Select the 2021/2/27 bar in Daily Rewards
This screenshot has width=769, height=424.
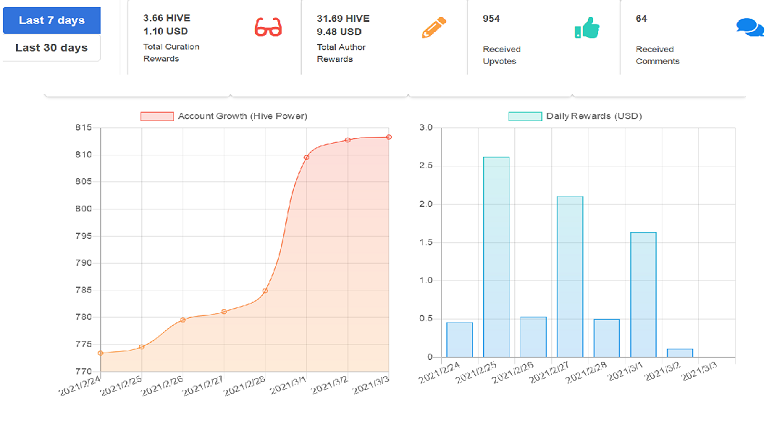570,277
